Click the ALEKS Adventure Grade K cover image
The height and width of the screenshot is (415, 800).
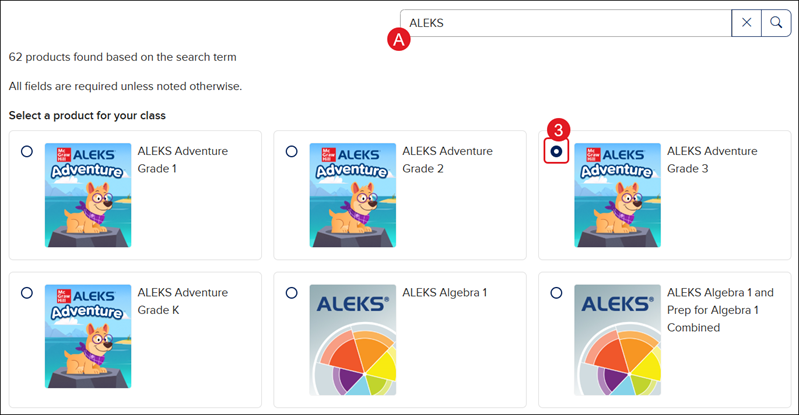pos(88,336)
